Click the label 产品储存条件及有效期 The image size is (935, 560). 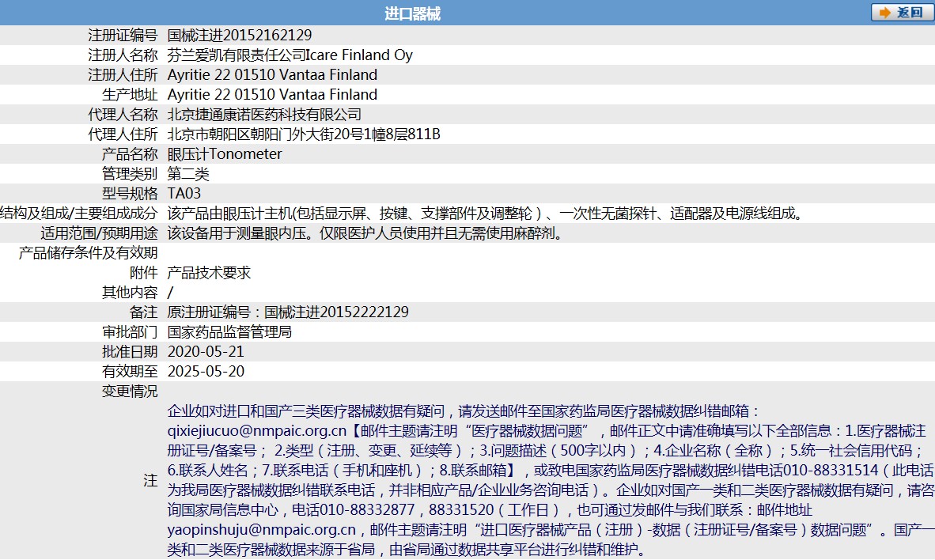(x=89, y=252)
